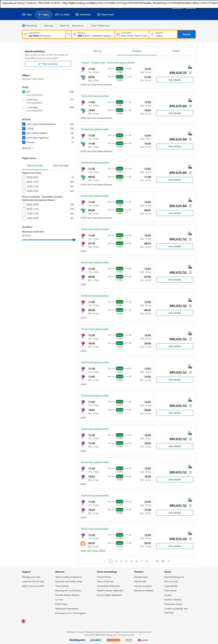Viewport: 218px width, 644px height.
Task: Switch to the Fastest results tab
Action: point(176,51)
